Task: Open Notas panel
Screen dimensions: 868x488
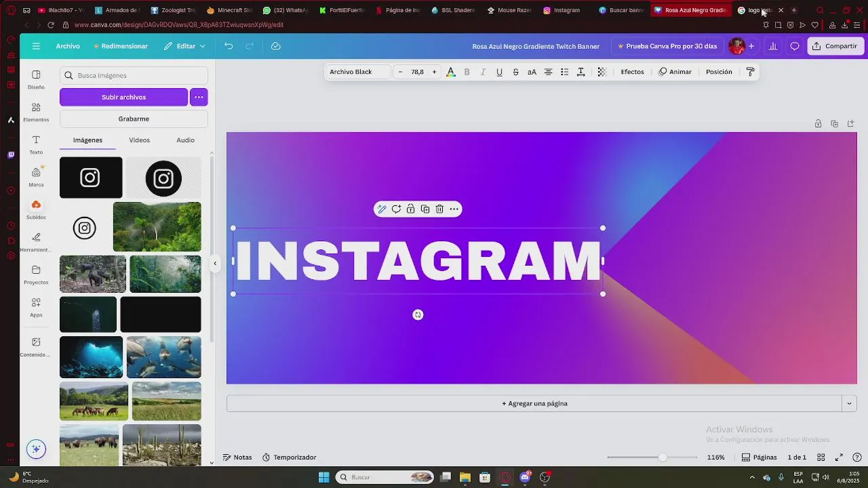Action: click(x=237, y=457)
